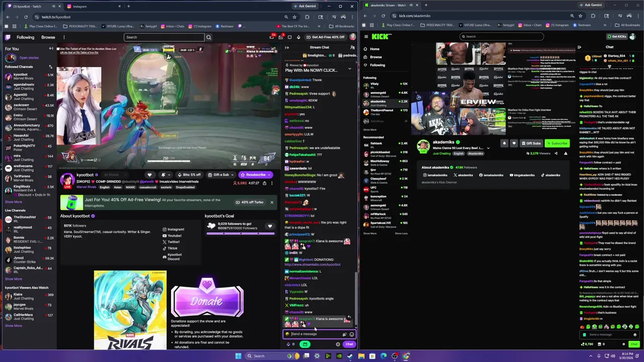Open the Twitch logo home link
The image size is (644, 362).
click(x=8, y=37)
